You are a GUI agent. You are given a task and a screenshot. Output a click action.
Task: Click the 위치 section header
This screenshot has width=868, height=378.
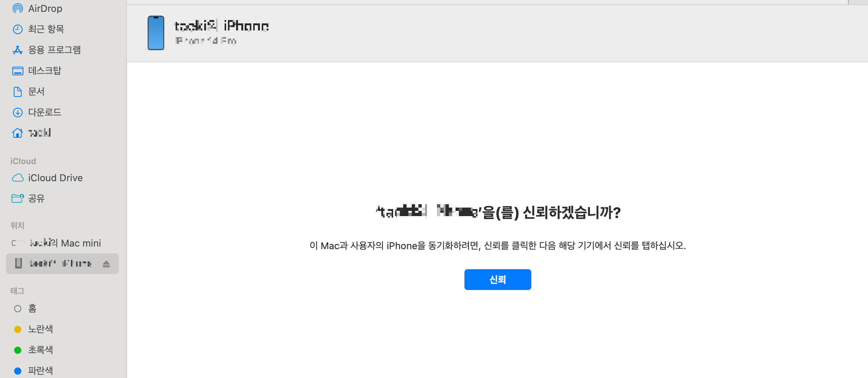[x=17, y=226]
